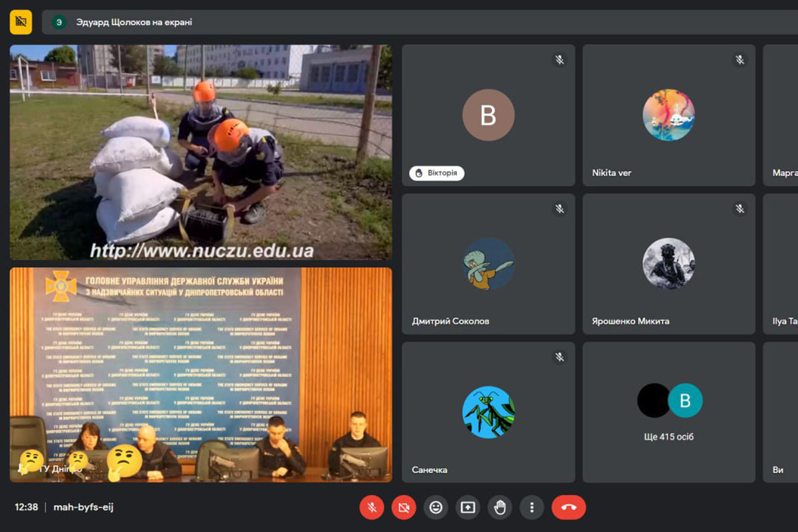Select ГУ Дніпро conference room video
Image resolution: width=798 pixels, height=532 pixels.
tap(201, 375)
